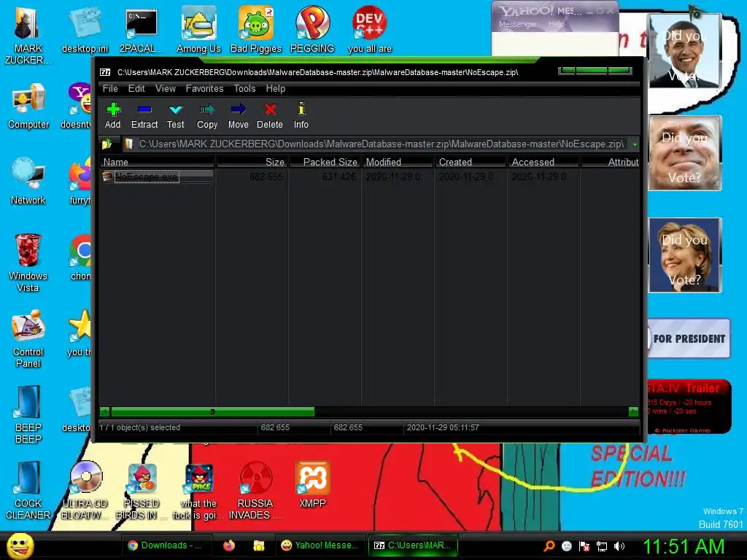Open the file explorer taskbar icon
Image resolution: width=747 pixels, height=560 pixels.
click(259, 545)
